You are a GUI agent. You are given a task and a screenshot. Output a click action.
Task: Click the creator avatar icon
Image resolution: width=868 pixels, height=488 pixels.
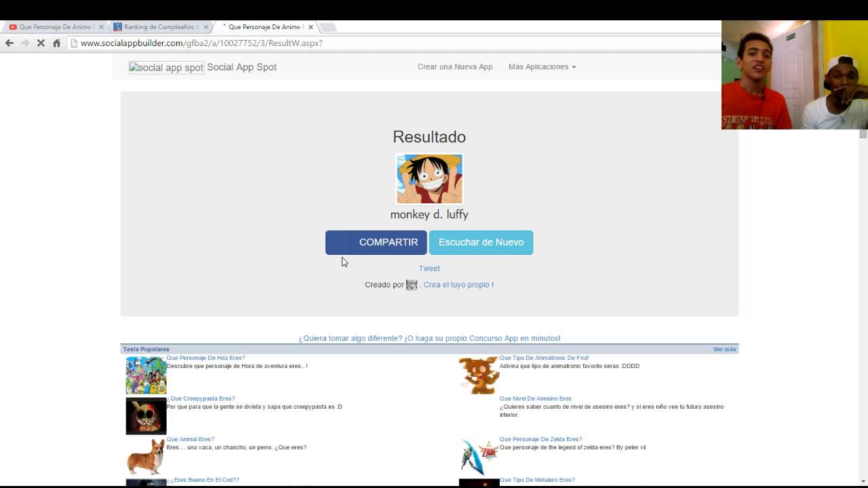(x=412, y=285)
